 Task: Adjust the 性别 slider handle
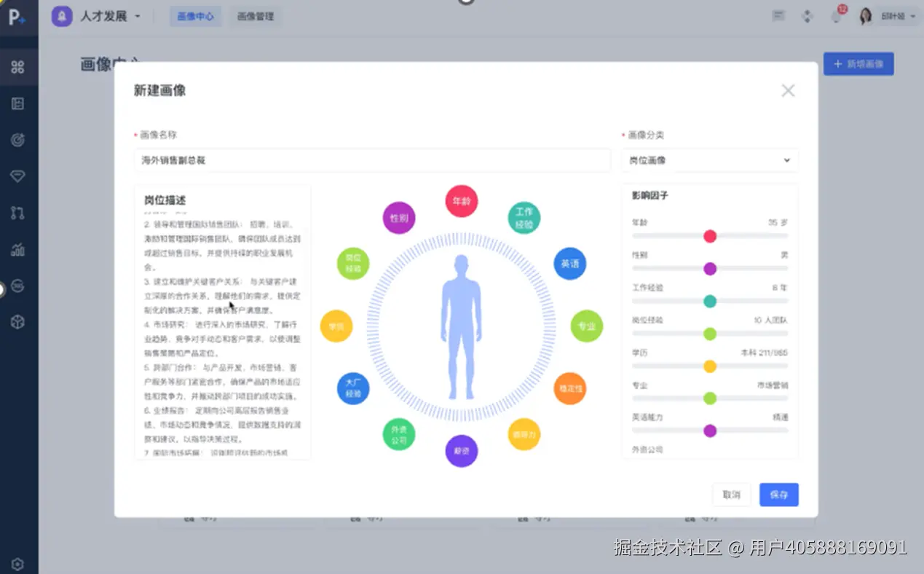click(710, 269)
